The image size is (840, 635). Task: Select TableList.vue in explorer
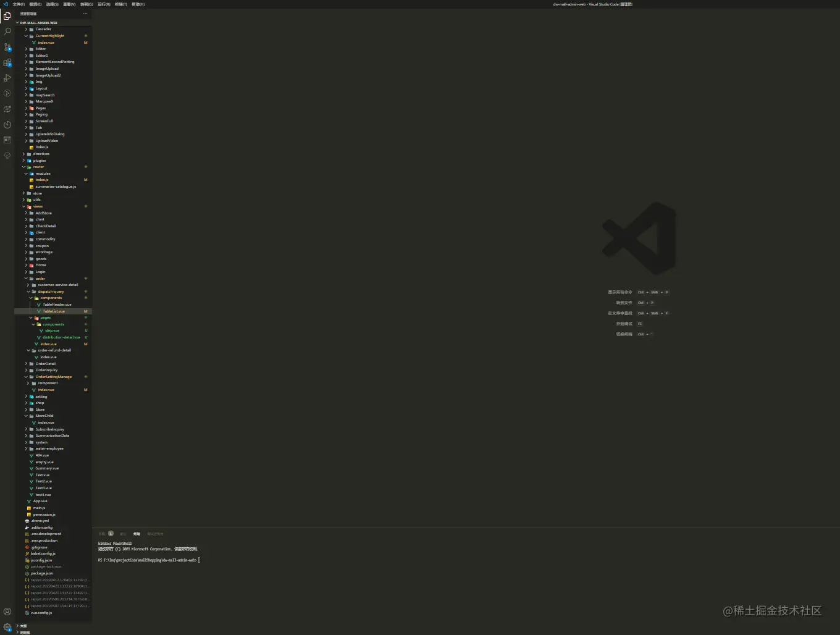tap(54, 311)
